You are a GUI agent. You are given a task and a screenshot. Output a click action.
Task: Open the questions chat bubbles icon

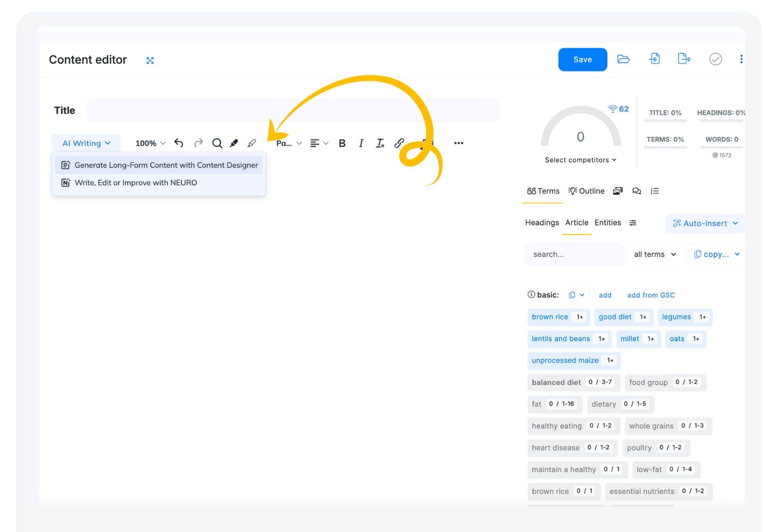tap(637, 191)
